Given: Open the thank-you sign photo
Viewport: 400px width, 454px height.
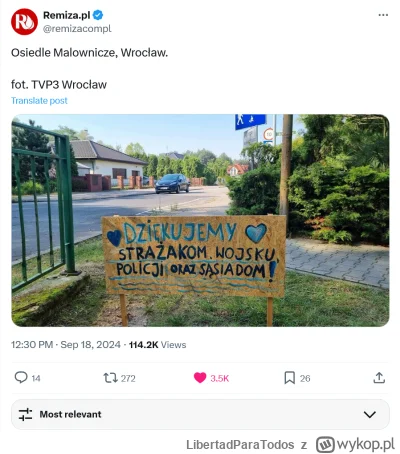Looking at the screenshot, I should (x=200, y=220).
